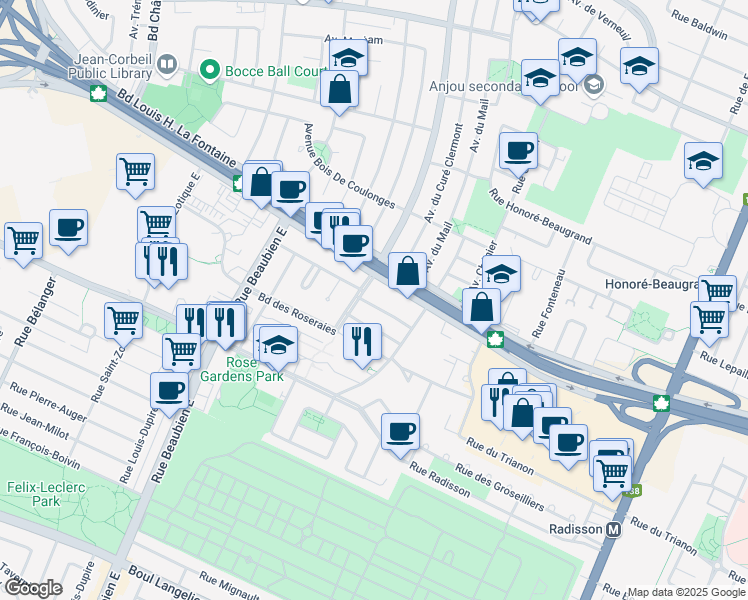The image size is (748, 600).
Task: Open restaurant marker south of Bd des Roseraies
Action: tap(363, 342)
